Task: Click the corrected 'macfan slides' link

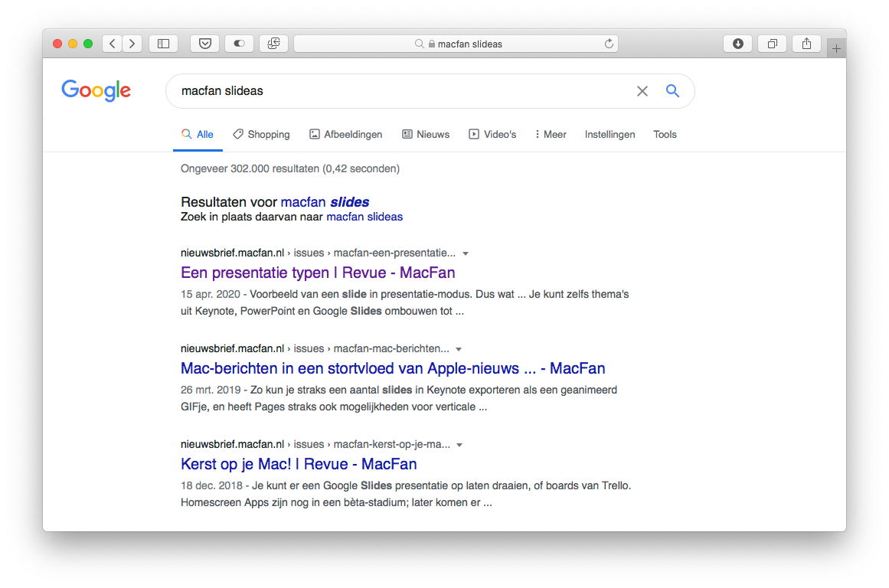Action: [x=325, y=202]
